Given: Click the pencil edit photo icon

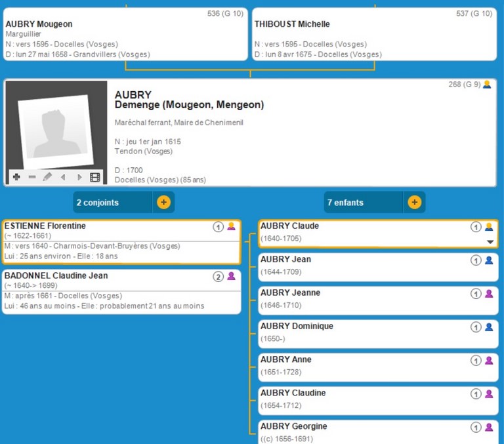Looking at the screenshot, I should (x=47, y=177).
